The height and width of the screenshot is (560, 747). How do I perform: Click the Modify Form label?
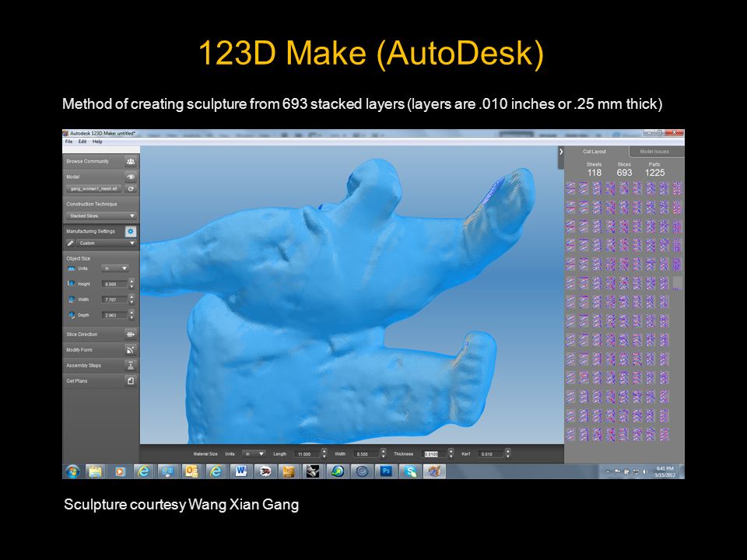79,350
